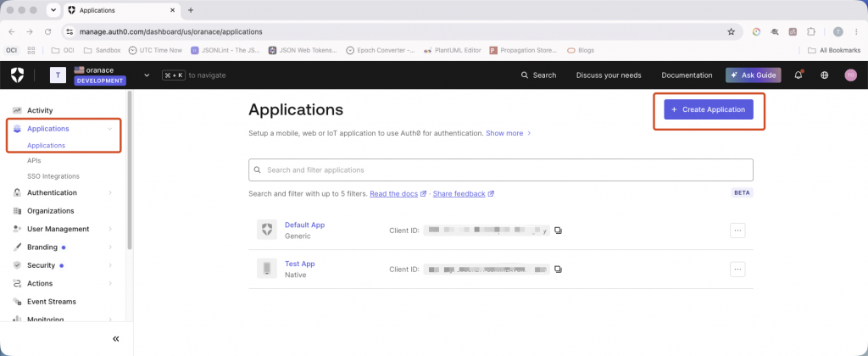Viewport: 868px width, 356px height.
Task: Open the new browser tab plus
Action: click(191, 10)
